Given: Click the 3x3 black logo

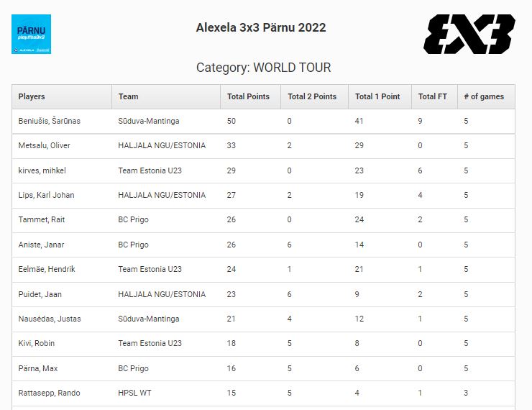Looking at the screenshot, I should (x=469, y=34).
